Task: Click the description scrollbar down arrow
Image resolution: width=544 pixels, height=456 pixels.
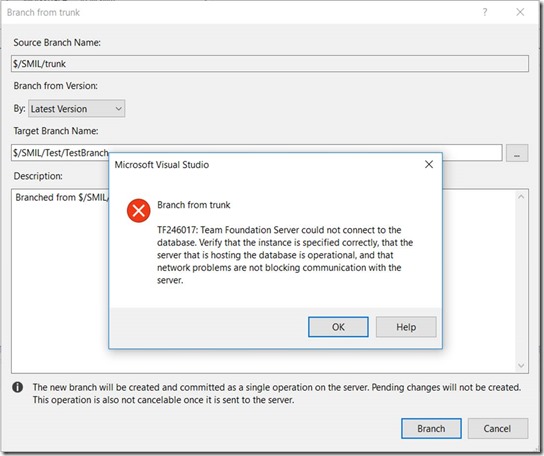Action: pyautogui.click(x=521, y=365)
